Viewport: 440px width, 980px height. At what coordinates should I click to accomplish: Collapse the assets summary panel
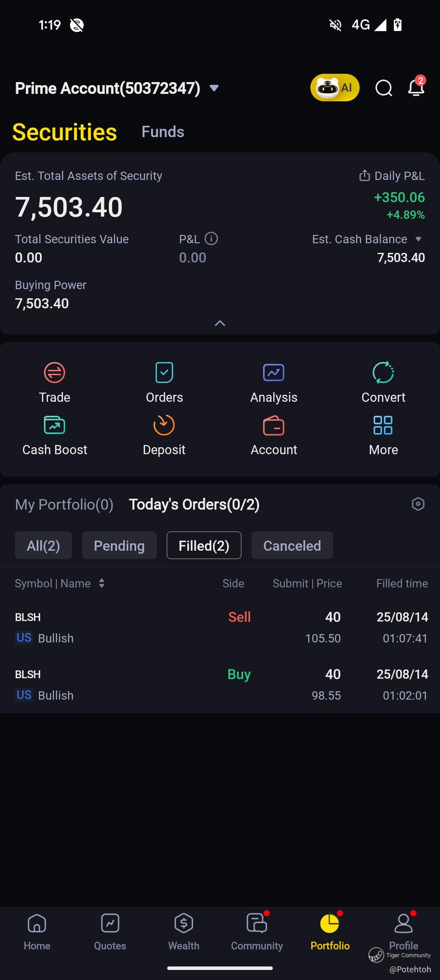pos(220,323)
